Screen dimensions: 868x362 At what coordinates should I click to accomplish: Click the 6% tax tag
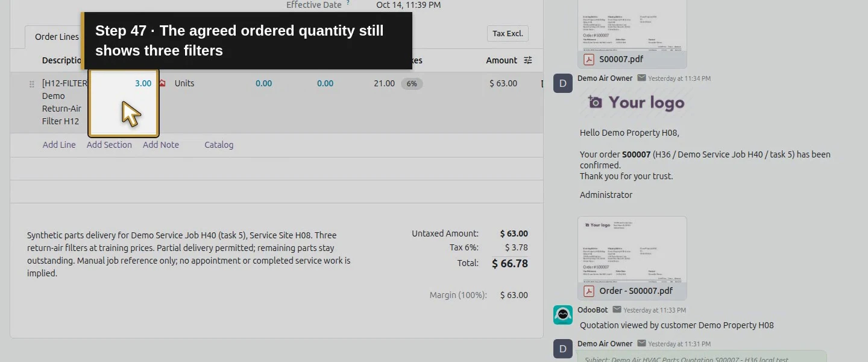click(x=412, y=84)
